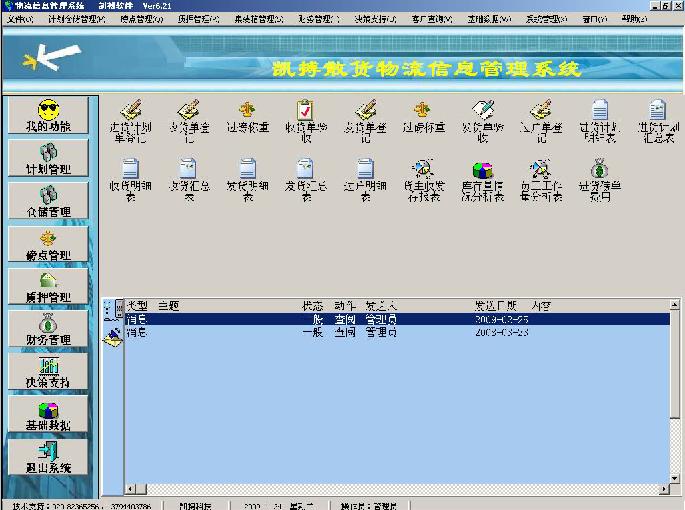Select 财务管理 money bag sidebar button

pyautogui.click(x=48, y=329)
